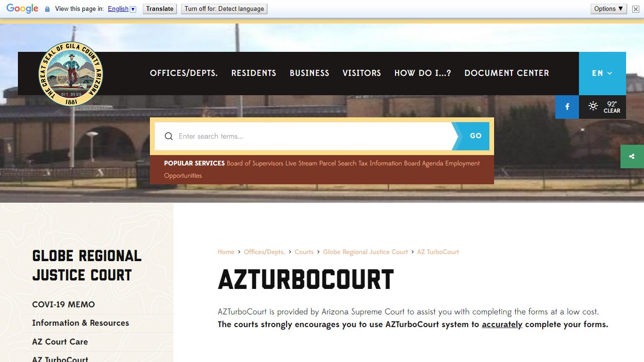Viewport: 644px width, 362px height.
Task: Go to Offices/Depts. breadcrumb
Action: coord(264,252)
